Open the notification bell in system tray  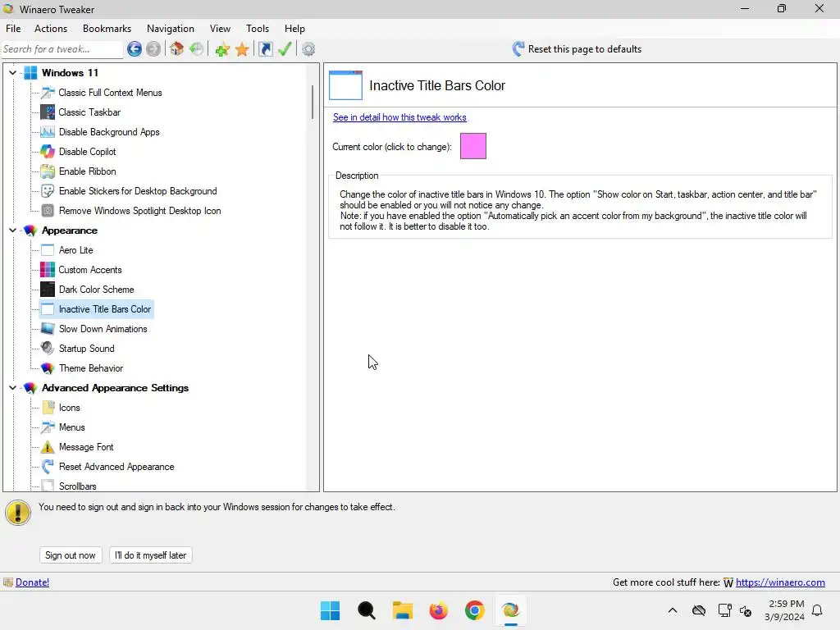click(818, 610)
